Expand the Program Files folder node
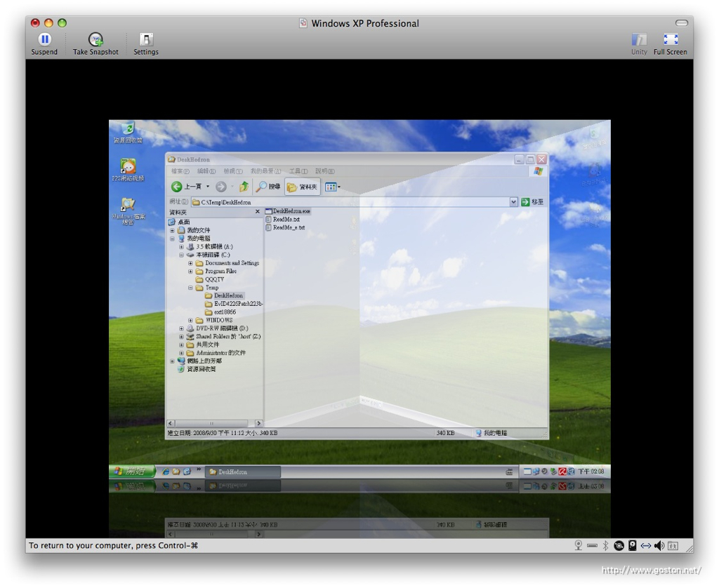 (x=191, y=272)
